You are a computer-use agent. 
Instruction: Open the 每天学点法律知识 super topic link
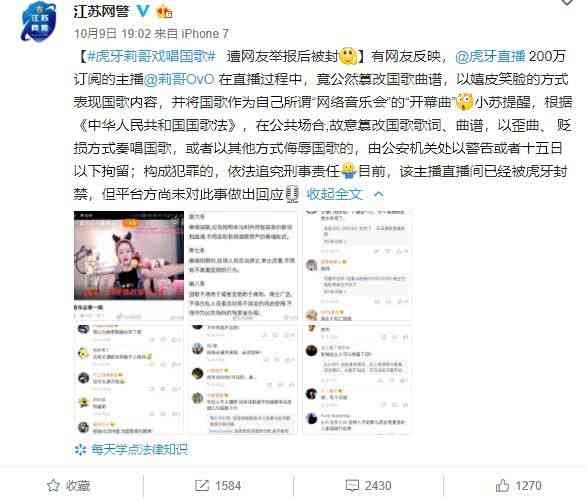coord(139,449)
